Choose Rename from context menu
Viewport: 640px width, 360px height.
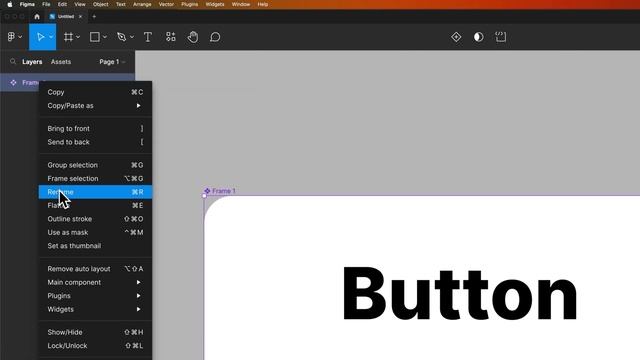click(x=95, y=192)
